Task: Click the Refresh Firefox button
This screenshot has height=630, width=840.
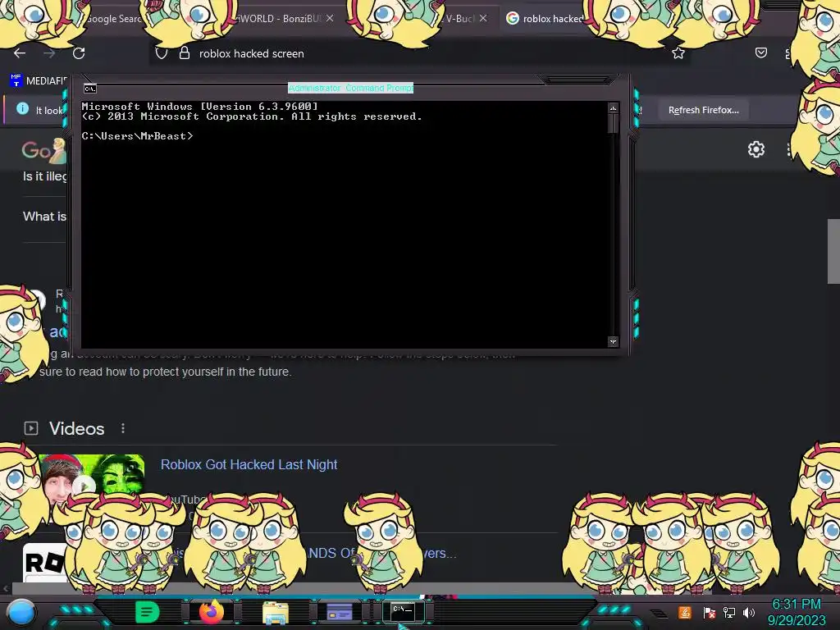Action: click(x=703, y=110)
